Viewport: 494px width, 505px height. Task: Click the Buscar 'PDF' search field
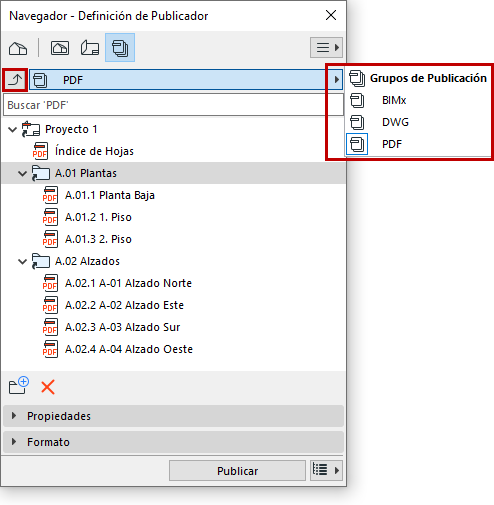173,105
